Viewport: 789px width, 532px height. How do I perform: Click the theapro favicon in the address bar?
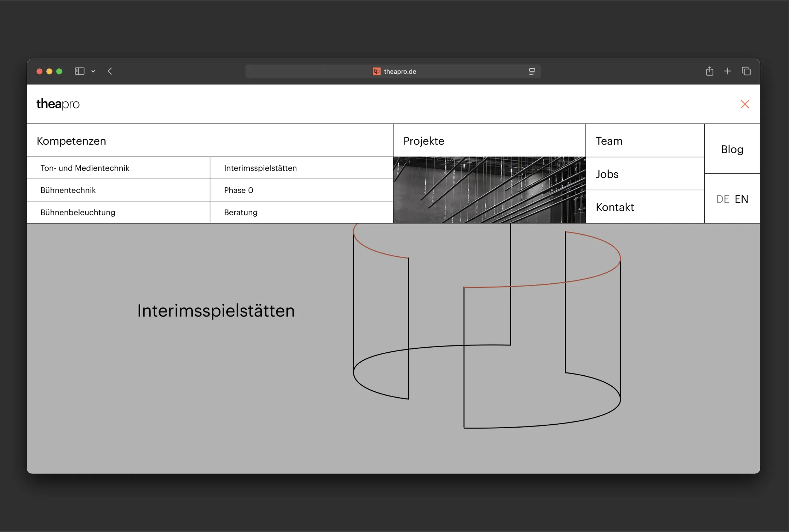click(377, 72)
